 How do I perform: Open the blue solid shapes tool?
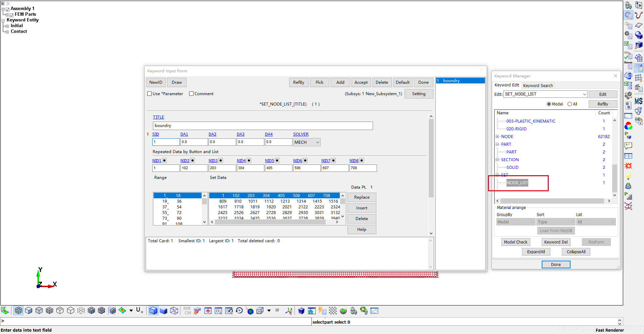(639, 35)
